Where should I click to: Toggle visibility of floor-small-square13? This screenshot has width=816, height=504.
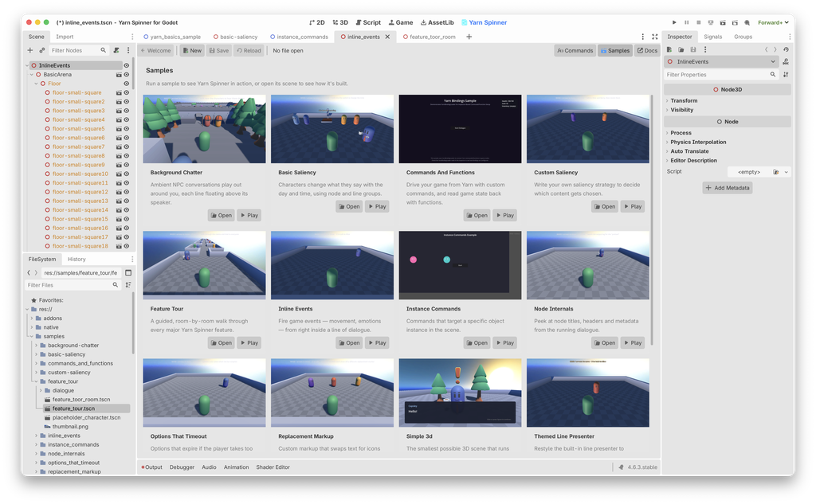coord(127,201)
